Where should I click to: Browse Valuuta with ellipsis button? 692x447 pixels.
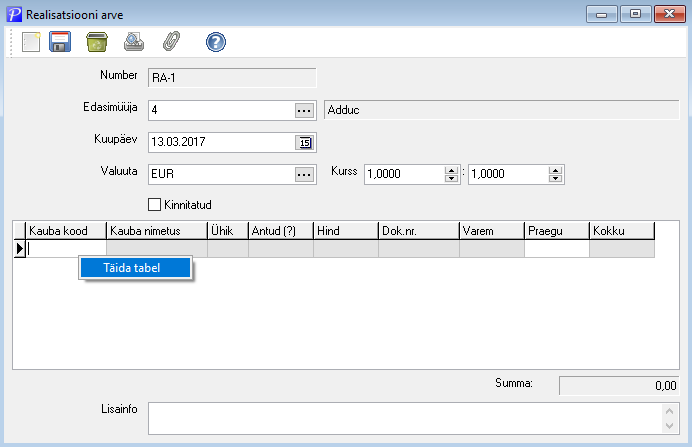click(x=304, y=175)
